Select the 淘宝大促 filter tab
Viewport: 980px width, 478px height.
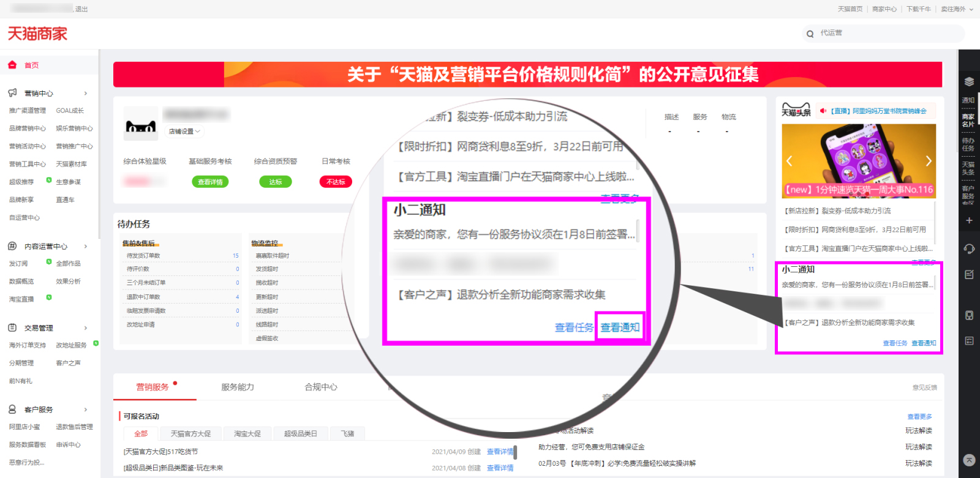[247, 433]
